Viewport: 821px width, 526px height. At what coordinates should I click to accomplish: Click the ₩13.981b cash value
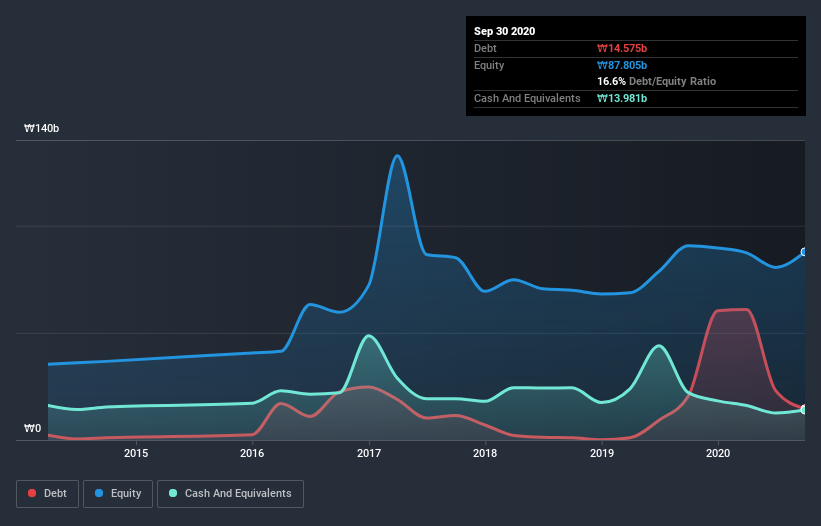[x=622, y=98]
